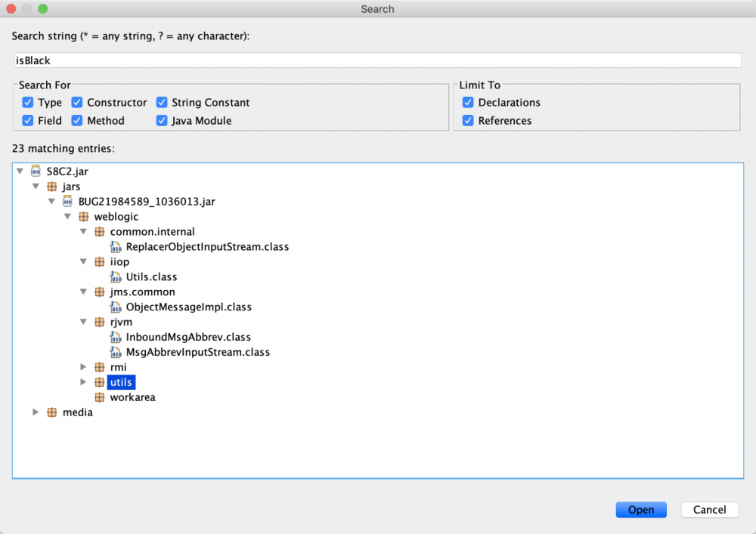Click the ReplacerObjectInputStream.class file icon

116,246
